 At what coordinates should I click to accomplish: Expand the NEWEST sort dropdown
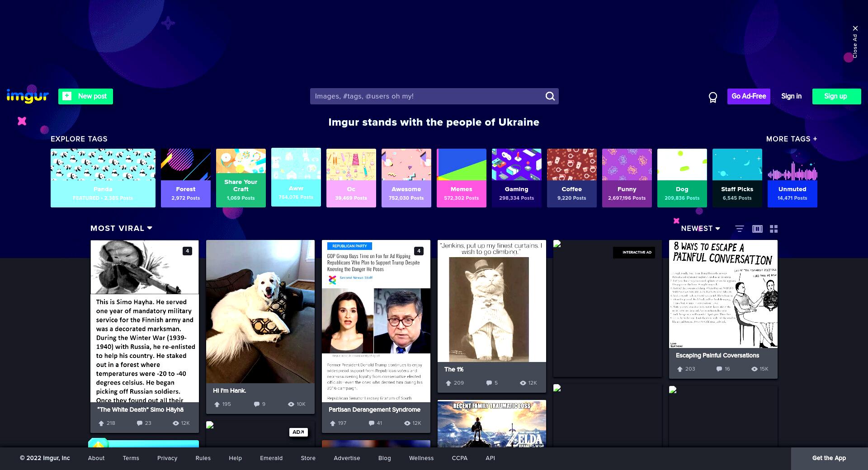(x=700, y=229)
